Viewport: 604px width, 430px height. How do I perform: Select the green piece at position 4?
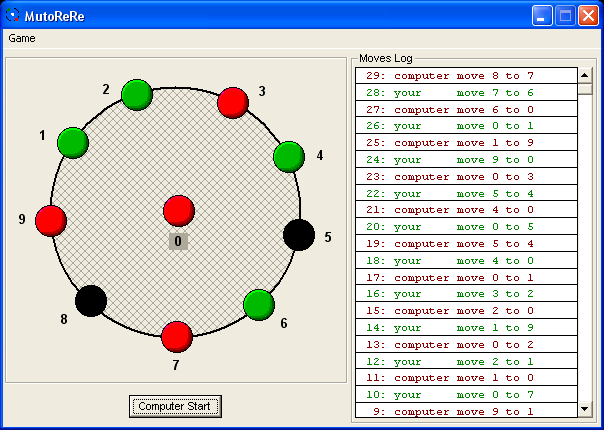pyautogui.click(x=288, y=156)
